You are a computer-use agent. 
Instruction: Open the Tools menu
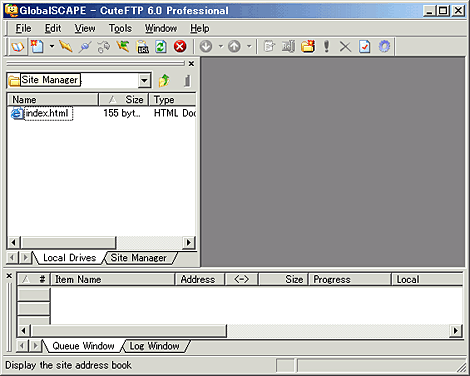click(120, 29)
